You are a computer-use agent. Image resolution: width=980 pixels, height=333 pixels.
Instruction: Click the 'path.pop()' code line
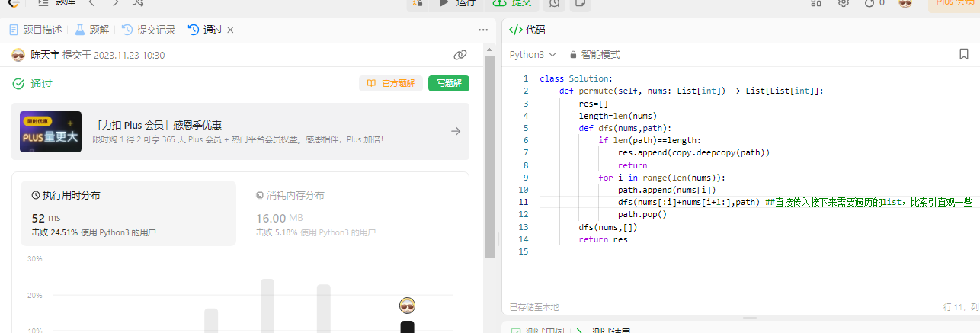(x=642, y=215)
